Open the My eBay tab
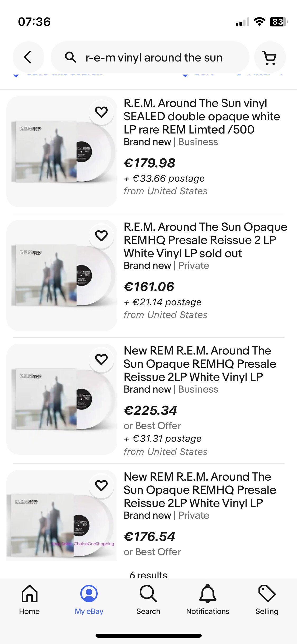The width and height of the screenshot is (297, 644). [89, 600]
